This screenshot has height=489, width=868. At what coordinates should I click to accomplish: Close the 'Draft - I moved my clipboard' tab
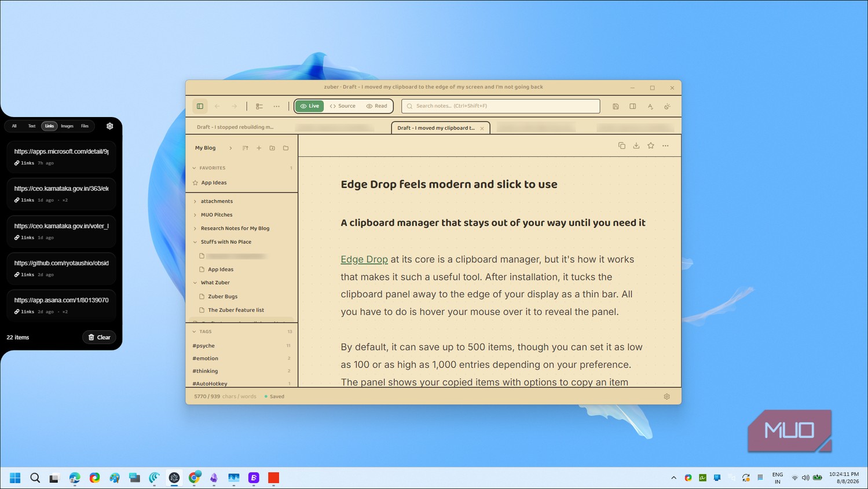pos(482,129)
